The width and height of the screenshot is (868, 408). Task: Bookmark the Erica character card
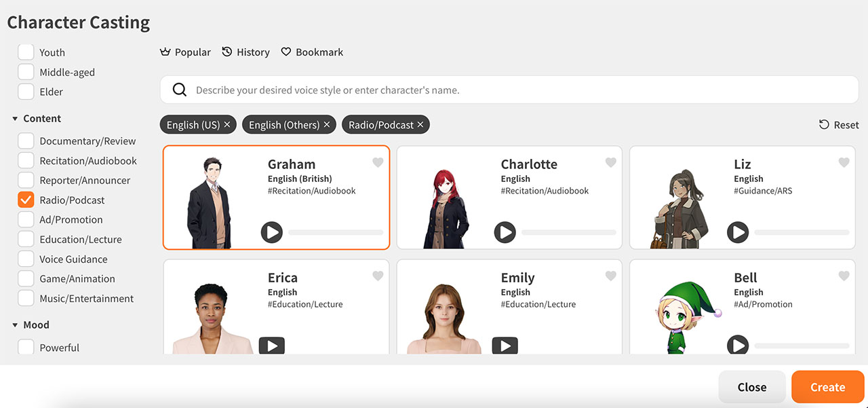tap(378, 276)
